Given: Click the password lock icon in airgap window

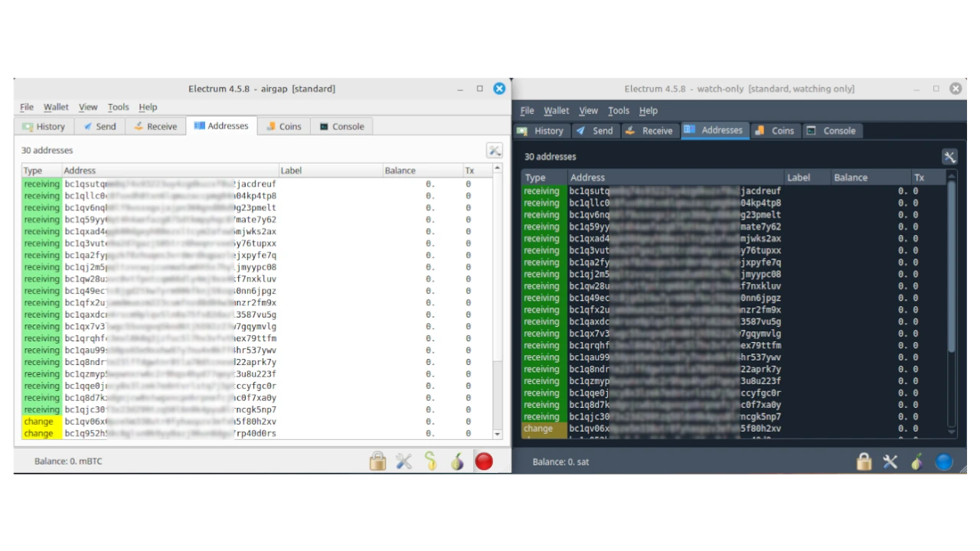Looking at the screenshot, I should coord(377,461).
